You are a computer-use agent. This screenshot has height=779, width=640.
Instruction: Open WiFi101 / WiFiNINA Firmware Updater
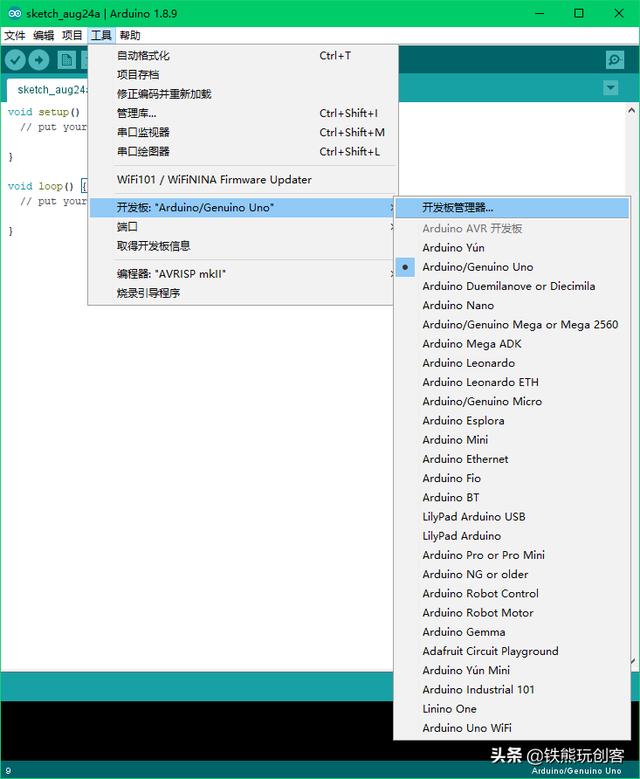[x=243, y=179]
